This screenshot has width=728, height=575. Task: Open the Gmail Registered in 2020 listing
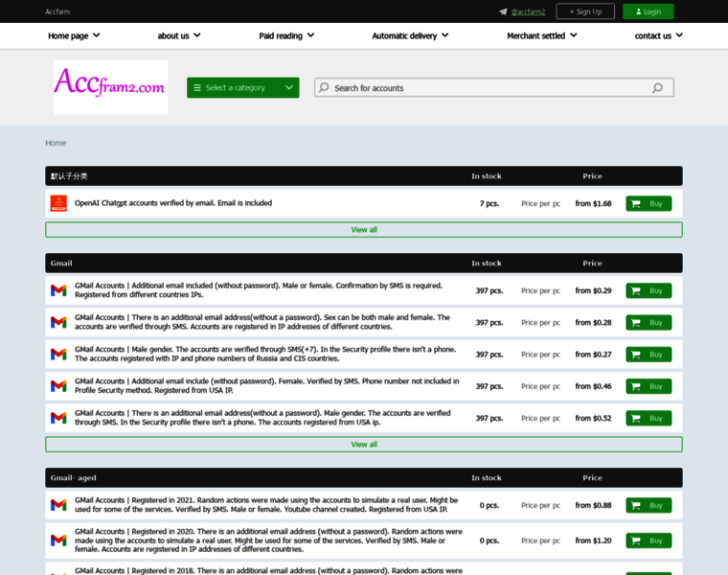coord(268,540)
